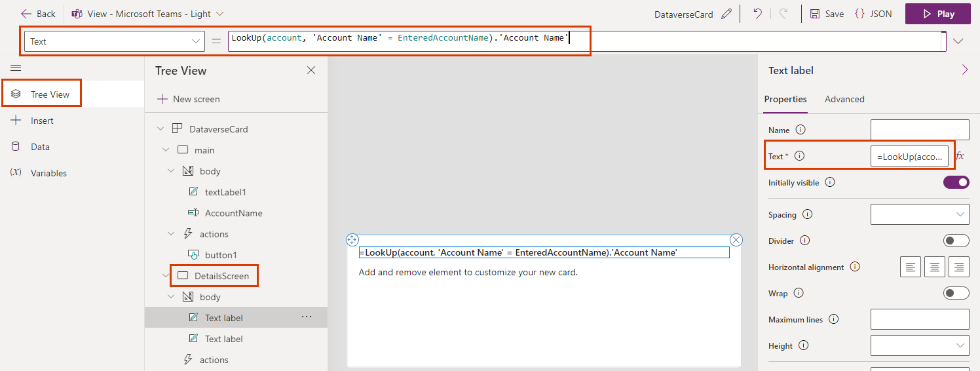Collapse the main screen node

click(x=166, y=150)
